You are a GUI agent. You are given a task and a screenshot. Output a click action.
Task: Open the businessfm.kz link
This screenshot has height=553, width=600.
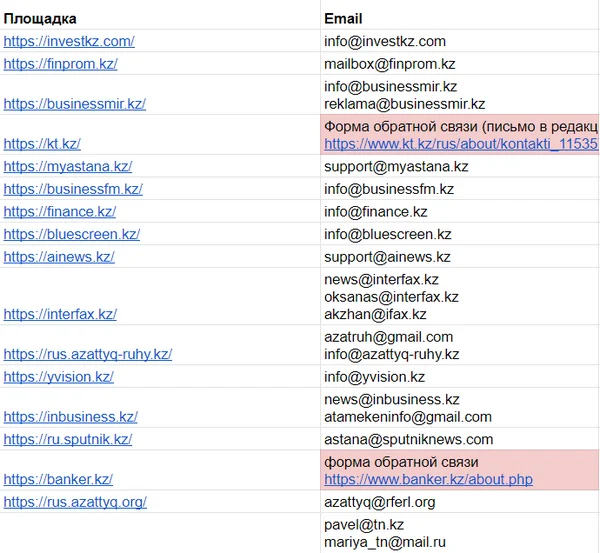(73, 189)
